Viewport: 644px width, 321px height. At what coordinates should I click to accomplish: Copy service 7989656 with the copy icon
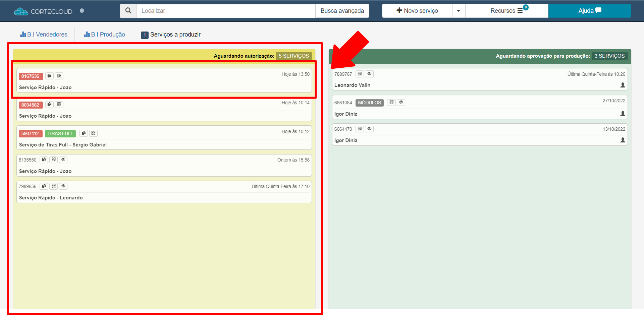coord(44,186)
